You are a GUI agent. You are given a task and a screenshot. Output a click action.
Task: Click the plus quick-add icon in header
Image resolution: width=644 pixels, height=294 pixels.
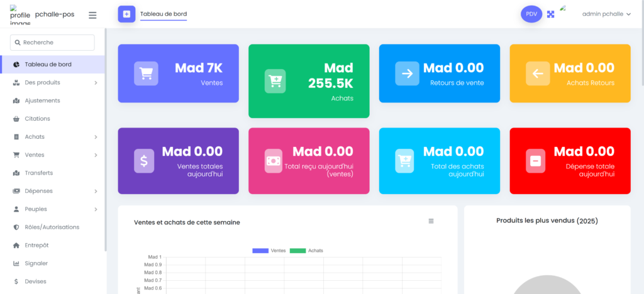point(126,14)
